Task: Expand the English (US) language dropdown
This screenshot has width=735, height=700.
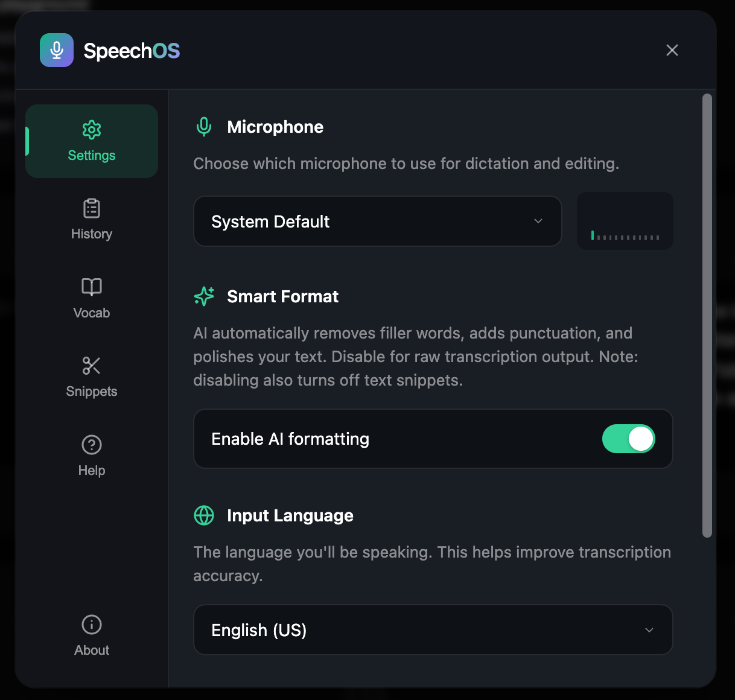Action: tap(433, 630)
